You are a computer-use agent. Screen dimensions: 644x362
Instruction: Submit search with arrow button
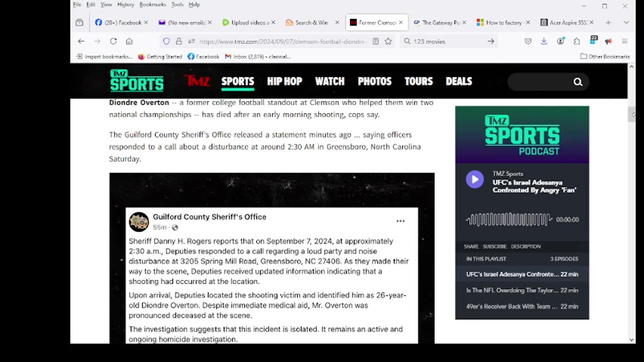pyautogui.click(x=491, y=41)
